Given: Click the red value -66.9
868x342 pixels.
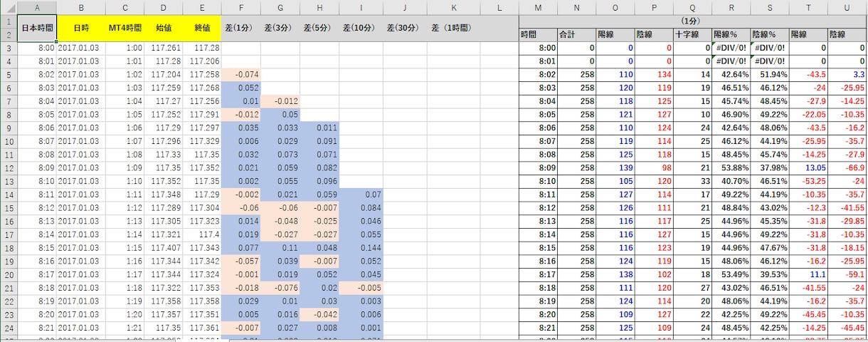Looking at the screenshot, I should pos(847,168).
